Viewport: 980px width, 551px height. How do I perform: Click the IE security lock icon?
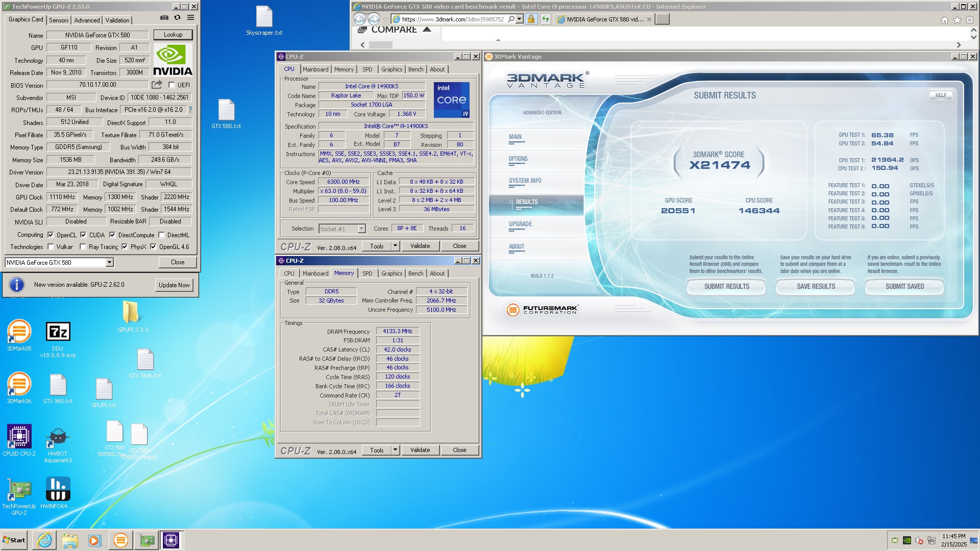coord(531,19)
